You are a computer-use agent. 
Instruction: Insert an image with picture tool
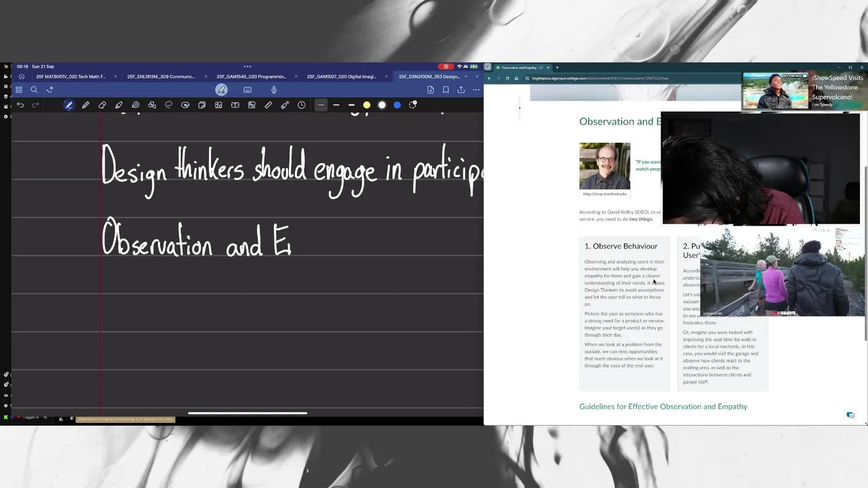tap(218, 105)
